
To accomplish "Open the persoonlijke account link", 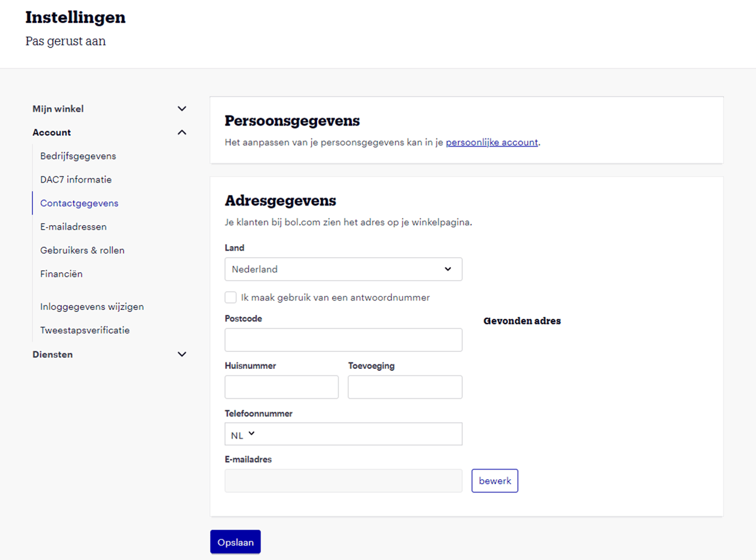I will click(x=492, y=141).
